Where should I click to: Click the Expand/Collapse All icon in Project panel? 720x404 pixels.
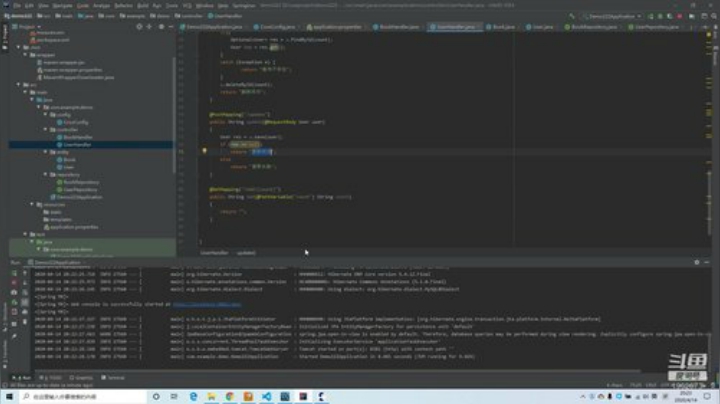point(149,27)
